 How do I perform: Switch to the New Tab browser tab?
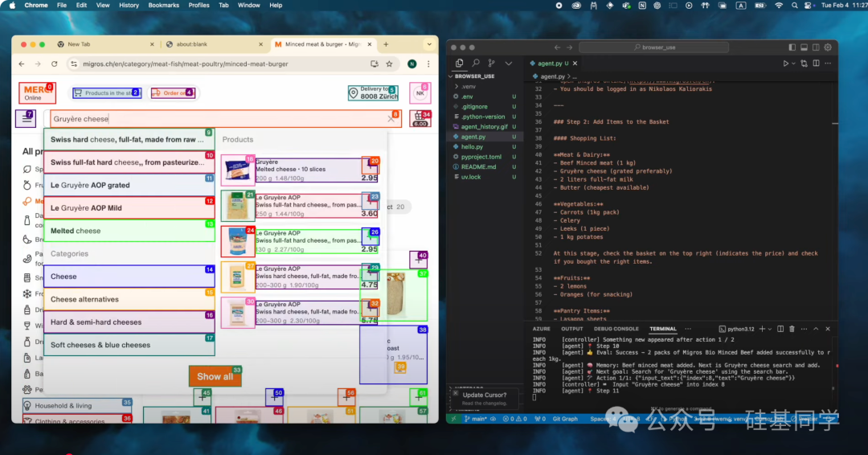point(105,44)
